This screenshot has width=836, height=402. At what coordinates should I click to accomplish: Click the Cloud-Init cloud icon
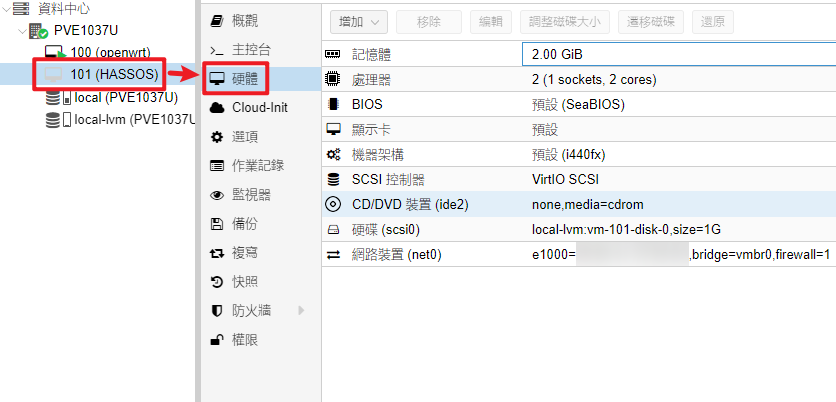[217, 107]
